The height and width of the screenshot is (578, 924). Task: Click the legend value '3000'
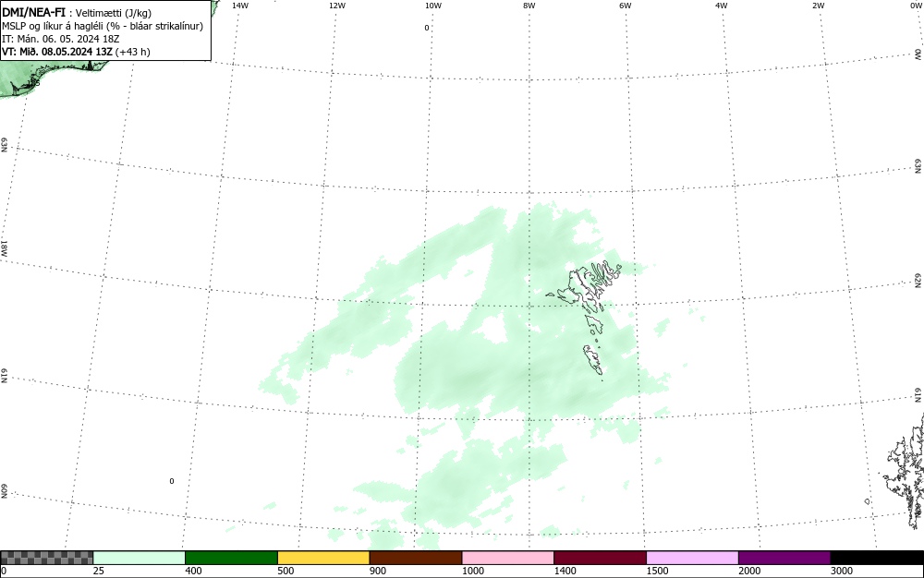(842, 571)
